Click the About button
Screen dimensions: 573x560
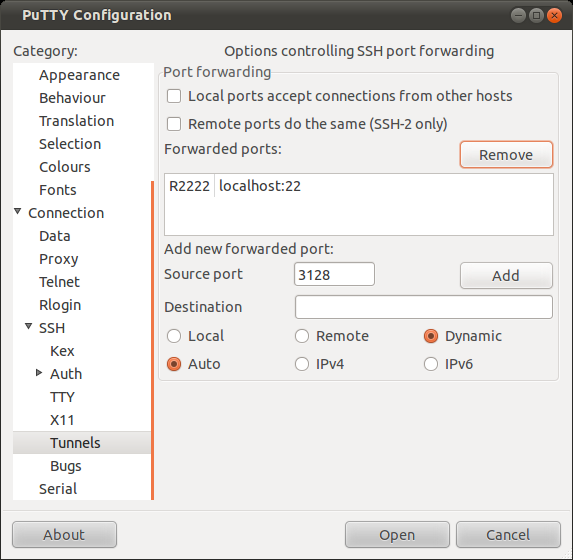tap(64, 535)
